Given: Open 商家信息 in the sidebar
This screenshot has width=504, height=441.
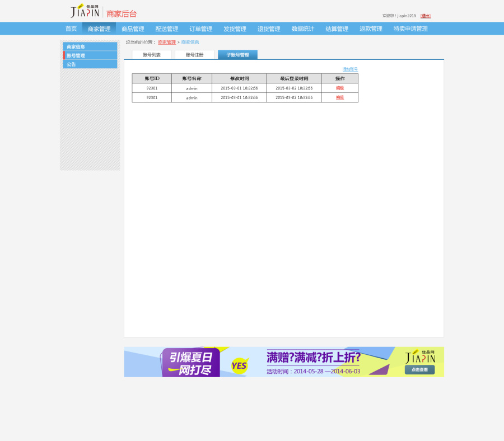Looking at the screenshot, I should 75,48.
